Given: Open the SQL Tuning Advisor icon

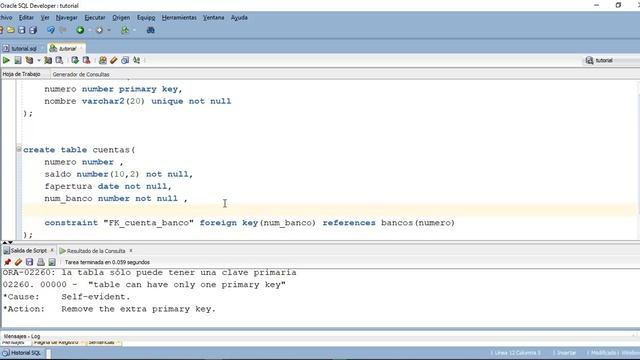Looking at the screenshot, I should [x=59, y=60].
